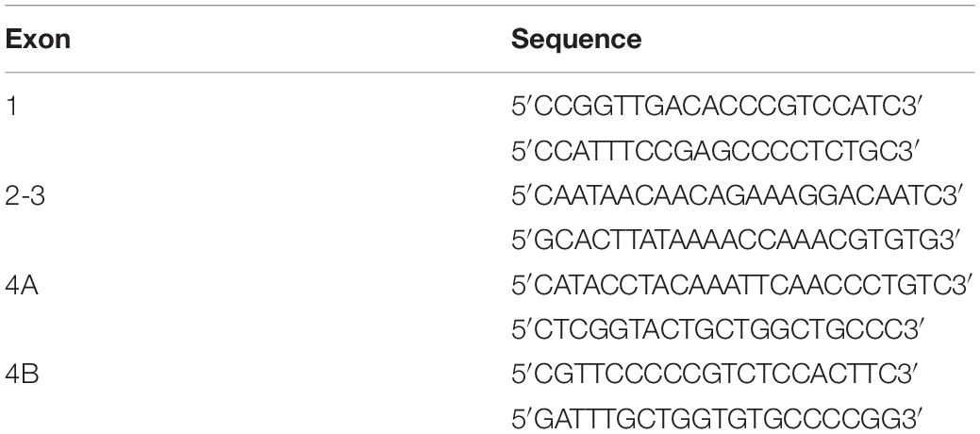Click the Sequence column header
This screenshot has width=980, height=434.
tap(576, 40)
